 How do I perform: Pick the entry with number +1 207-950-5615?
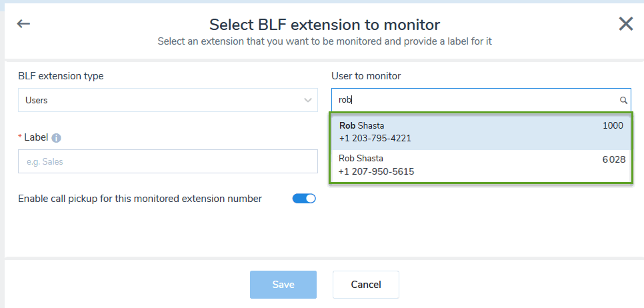click(x=376, y=171)
